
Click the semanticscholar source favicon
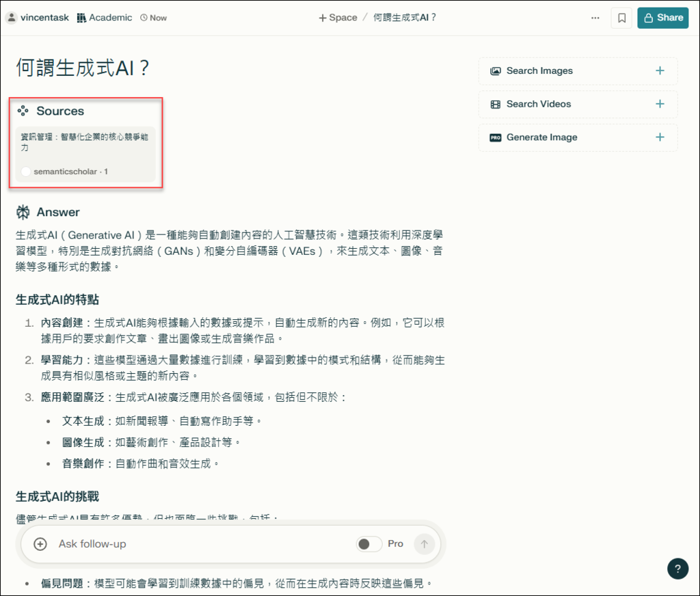(x=26, y=172)
